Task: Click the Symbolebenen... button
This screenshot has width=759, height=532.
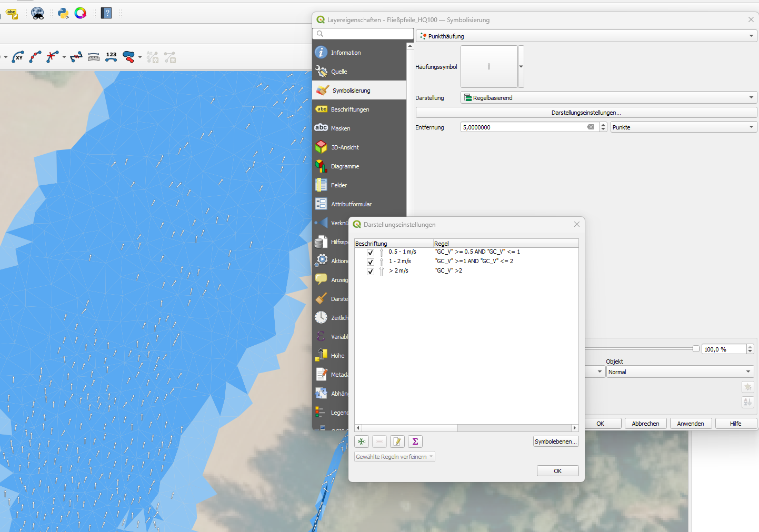Action: [555, 441]
